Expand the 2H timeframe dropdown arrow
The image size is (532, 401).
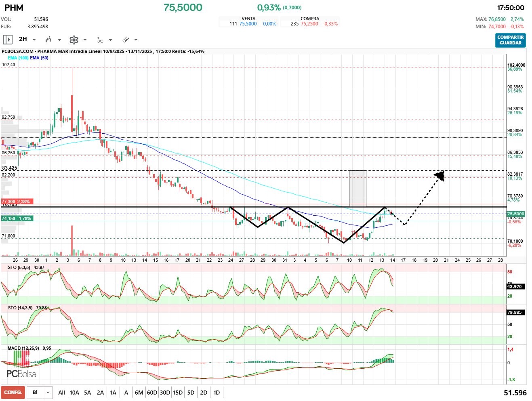[34, 40]
